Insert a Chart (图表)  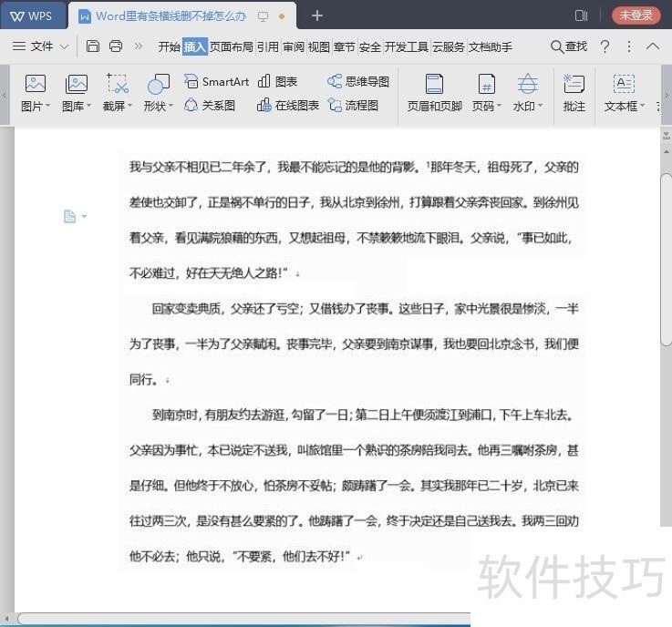coord(278,81)
